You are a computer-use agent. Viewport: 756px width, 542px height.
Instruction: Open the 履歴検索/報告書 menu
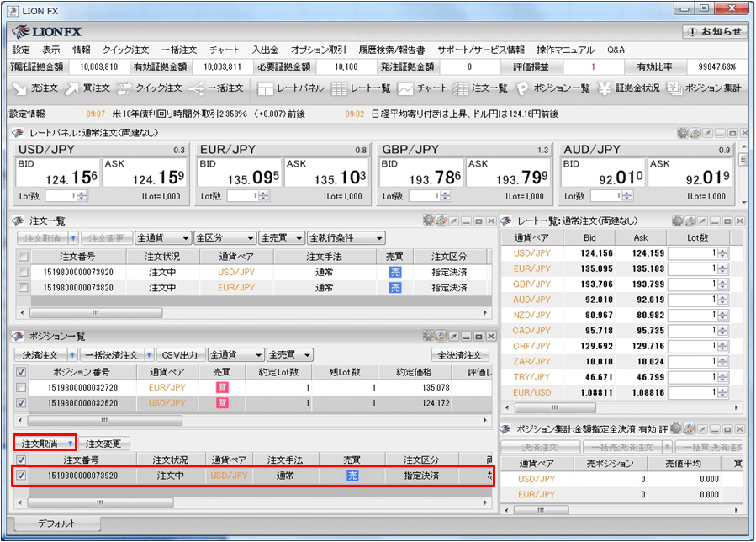[x=392, y=50]
